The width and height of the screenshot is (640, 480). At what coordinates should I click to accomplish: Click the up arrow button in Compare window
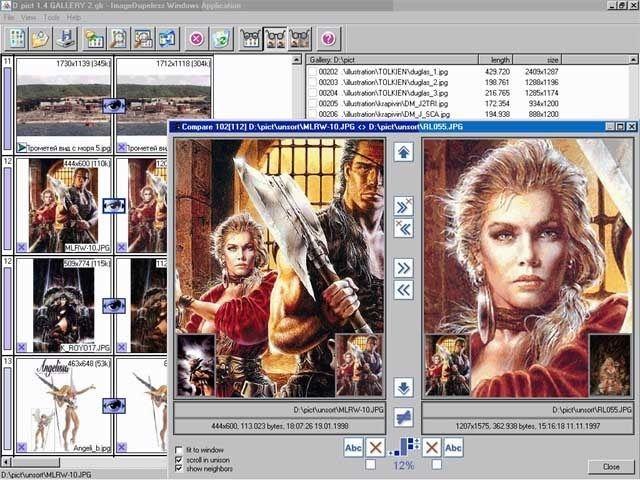point(403,152)
